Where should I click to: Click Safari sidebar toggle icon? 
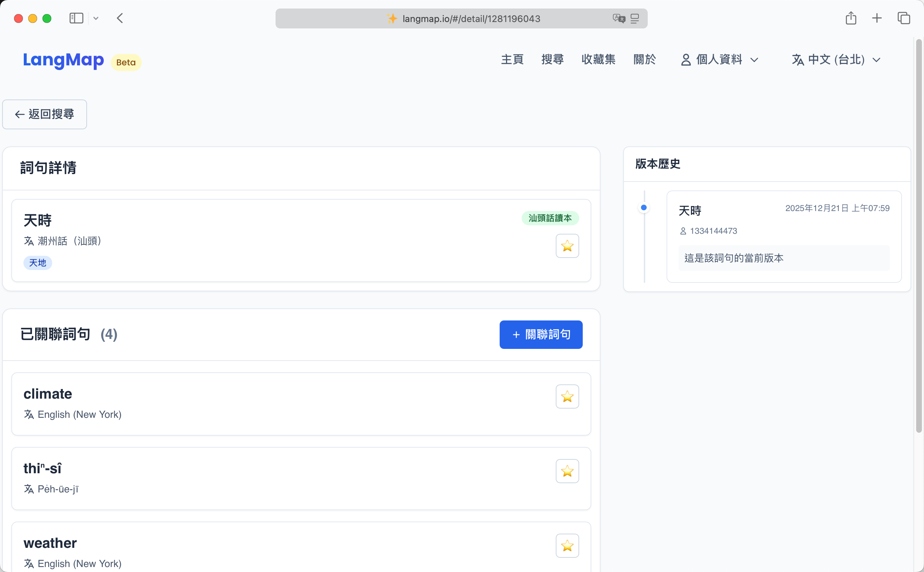[76, 18]
